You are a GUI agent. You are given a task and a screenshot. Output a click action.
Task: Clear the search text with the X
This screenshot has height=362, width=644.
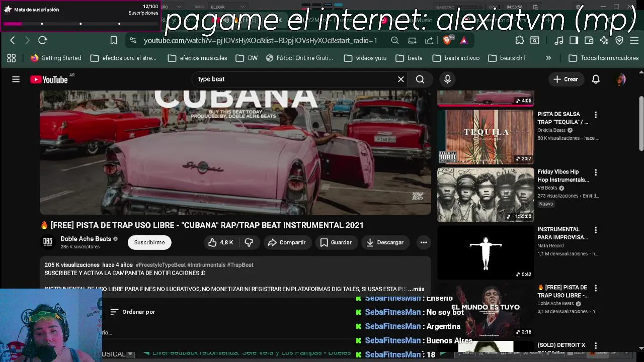point(401,79)
